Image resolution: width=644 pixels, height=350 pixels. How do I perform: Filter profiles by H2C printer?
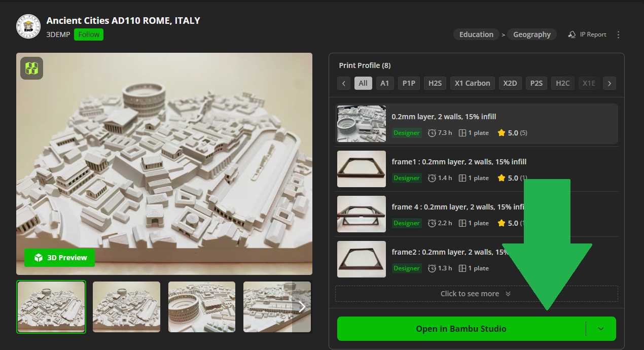(563, 83)
